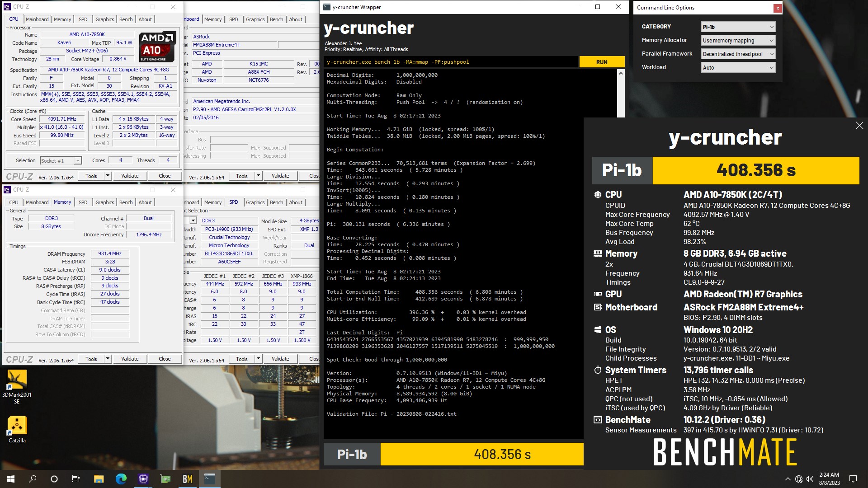Click the System Timers stopwatch icon

coord(598,370)
